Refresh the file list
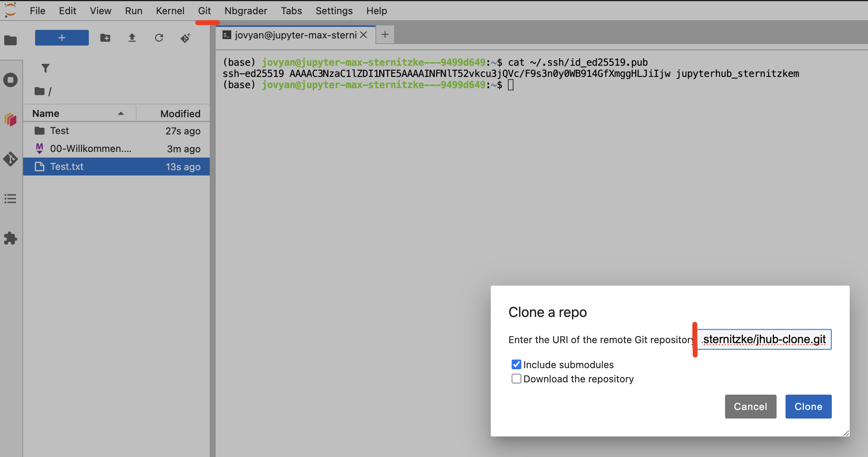The height and width of the screenshot is (457, 868). 159,38
